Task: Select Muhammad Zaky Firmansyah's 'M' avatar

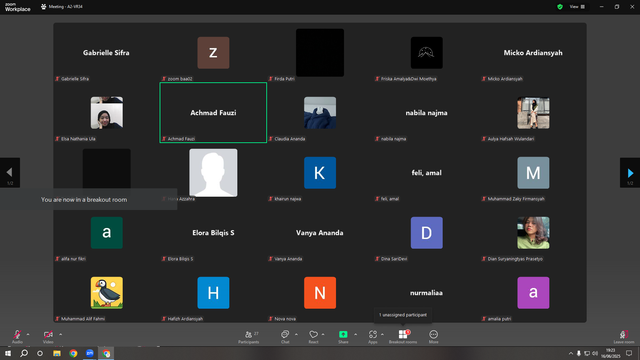Action: pyautogui.click(x=533, y=173)
